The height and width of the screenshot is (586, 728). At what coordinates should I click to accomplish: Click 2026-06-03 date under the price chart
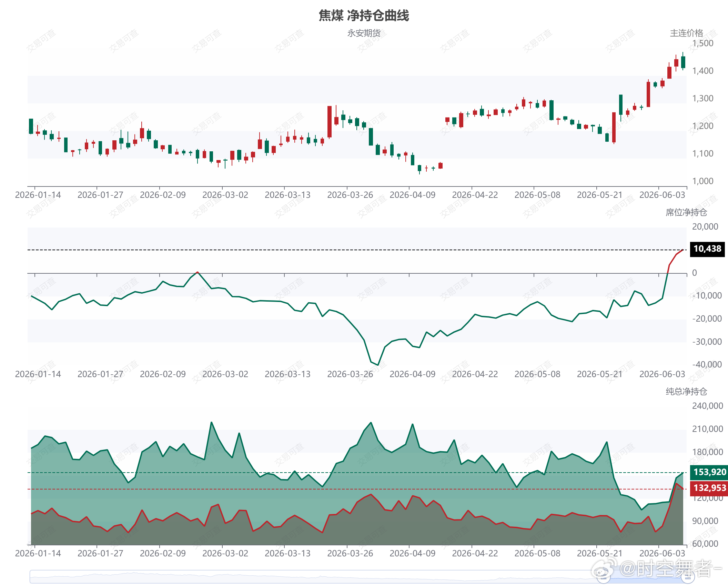(662, 195)
